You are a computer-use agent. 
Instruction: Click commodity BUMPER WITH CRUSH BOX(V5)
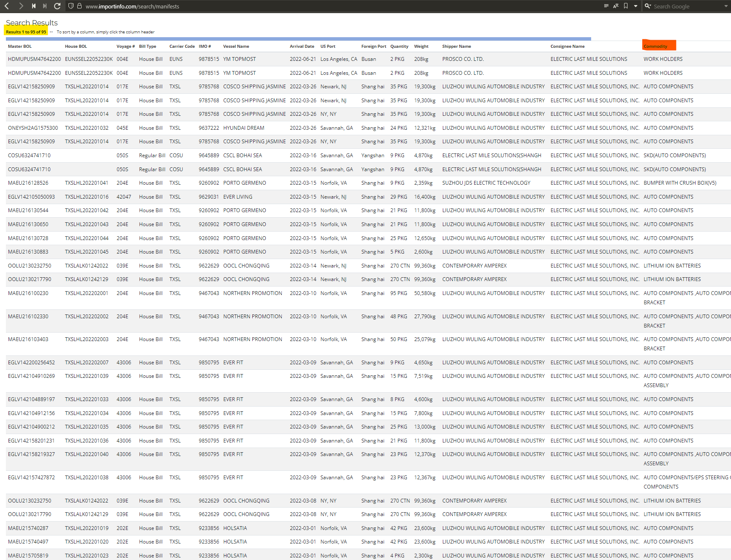[680, 183]
